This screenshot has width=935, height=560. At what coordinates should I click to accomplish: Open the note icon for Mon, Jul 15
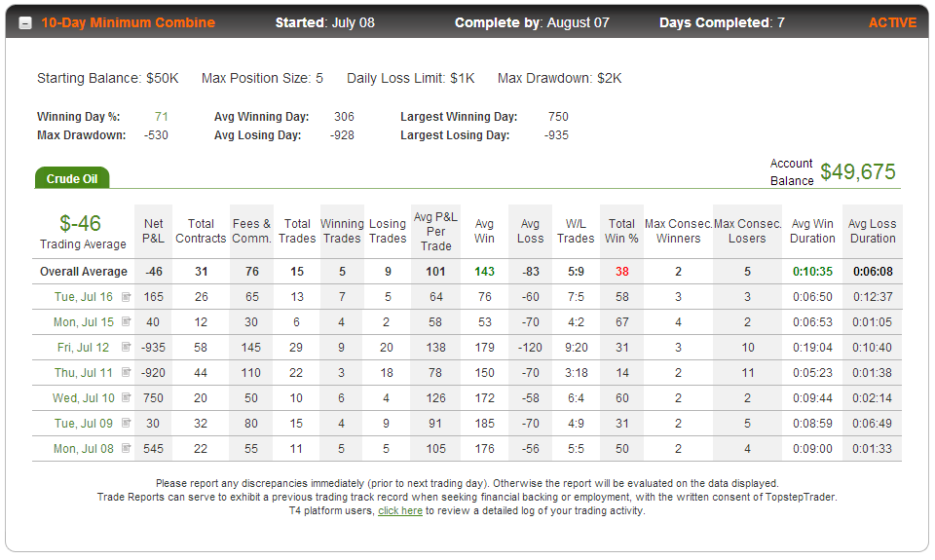126,321
